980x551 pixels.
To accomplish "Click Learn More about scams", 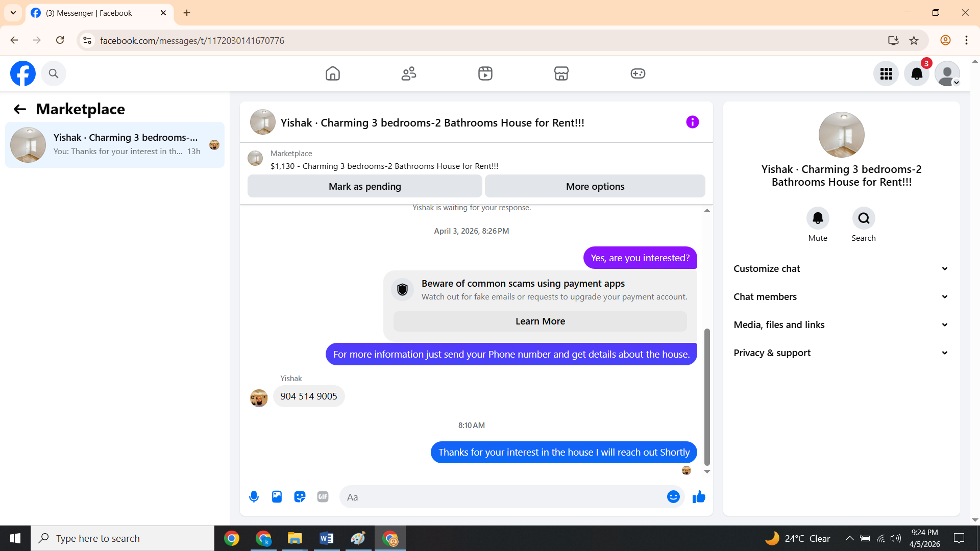I will [540, 321].
